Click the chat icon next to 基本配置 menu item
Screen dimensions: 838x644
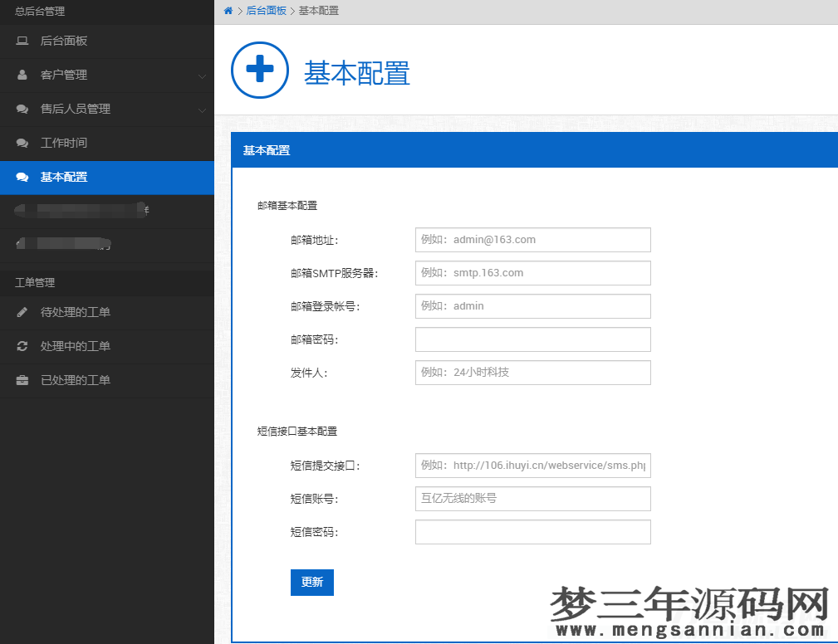(x=21, y=177)
